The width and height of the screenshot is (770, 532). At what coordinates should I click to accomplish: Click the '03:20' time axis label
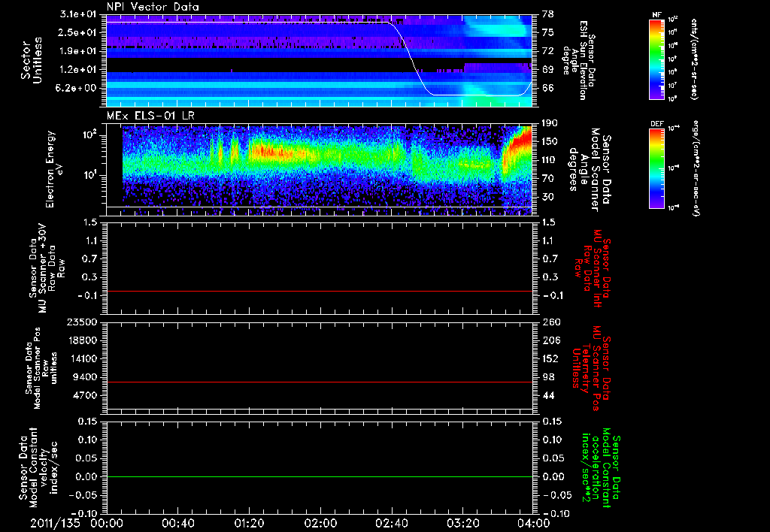(463, 523)
